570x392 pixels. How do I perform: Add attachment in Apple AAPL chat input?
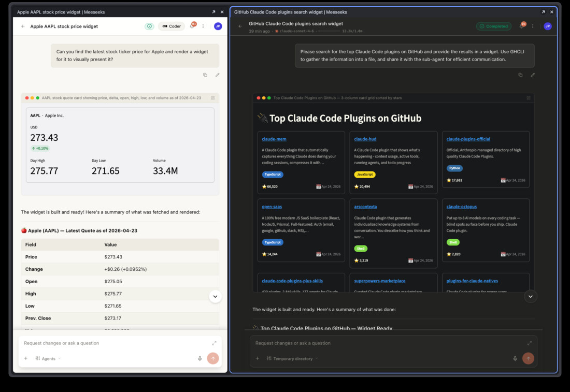[x=26, y=358]
